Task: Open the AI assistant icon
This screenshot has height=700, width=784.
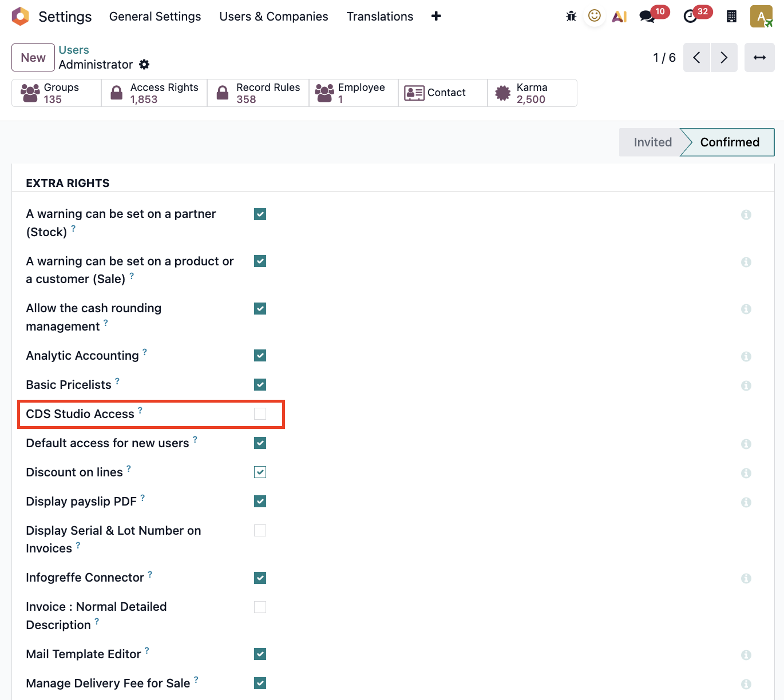Action: coord(619,17)
